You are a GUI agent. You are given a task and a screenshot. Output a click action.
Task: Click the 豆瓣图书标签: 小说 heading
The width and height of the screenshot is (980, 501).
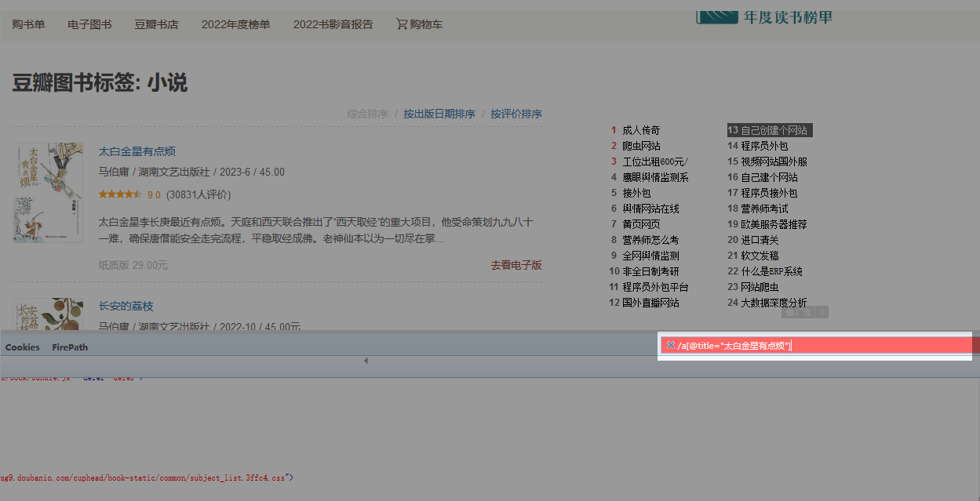100,82
